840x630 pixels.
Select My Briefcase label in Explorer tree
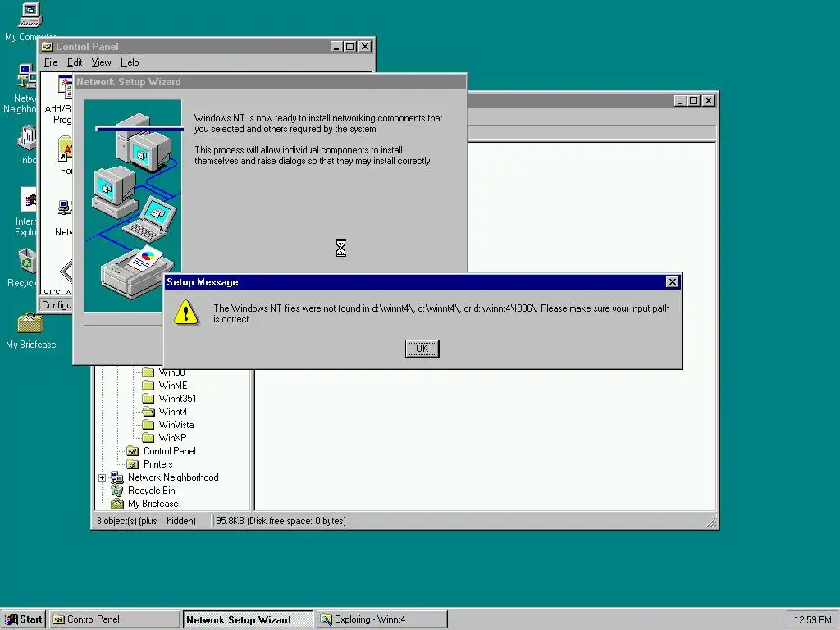coord(153,504)
